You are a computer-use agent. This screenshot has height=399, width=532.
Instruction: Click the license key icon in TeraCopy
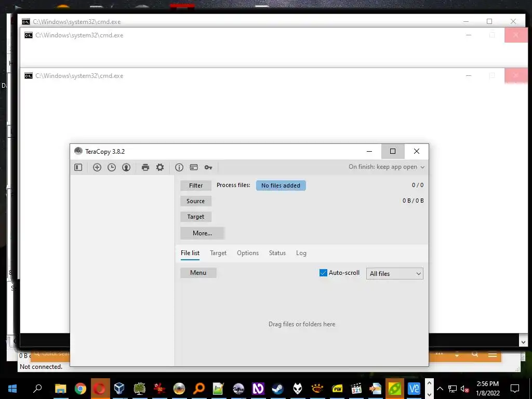click(208, 167)
